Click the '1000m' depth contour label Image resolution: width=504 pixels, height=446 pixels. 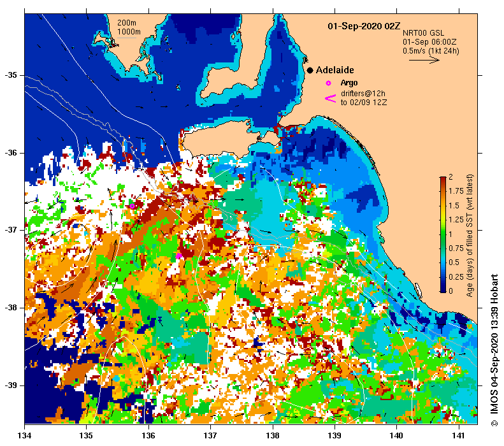(129, 32)
